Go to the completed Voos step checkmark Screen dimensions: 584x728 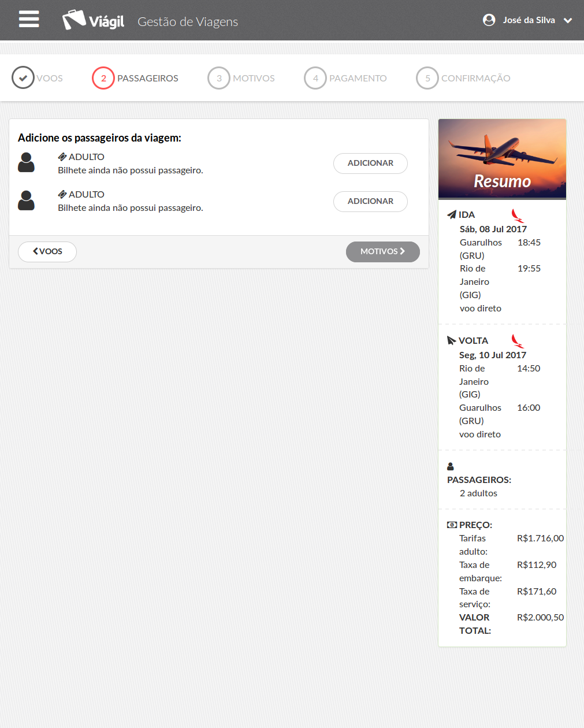(23, 78)
